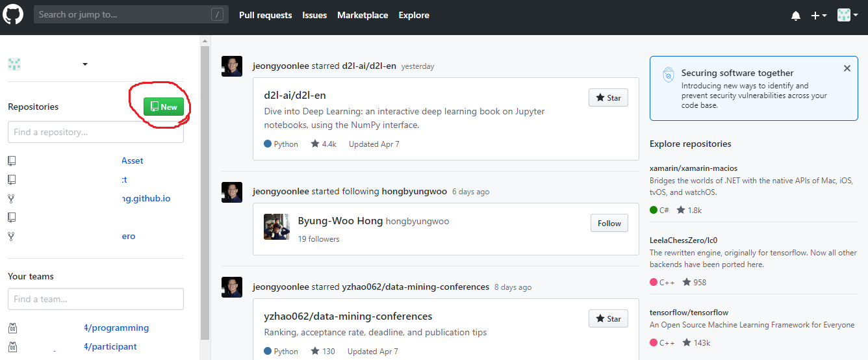This screenshot has width=868, height=360.
Task: Click the C# language dot for xamarin-macios
Action: click(x=654, y=210)
